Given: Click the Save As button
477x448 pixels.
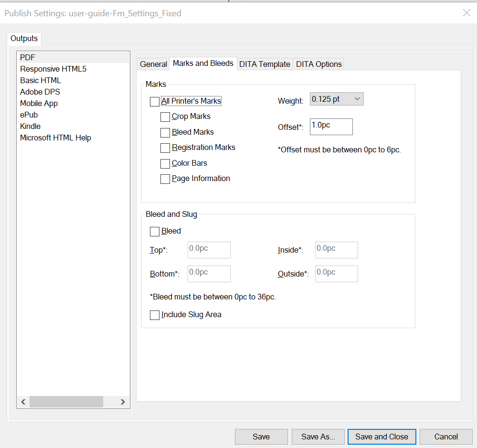Looking at the screenshot, I should coord(318,437).
